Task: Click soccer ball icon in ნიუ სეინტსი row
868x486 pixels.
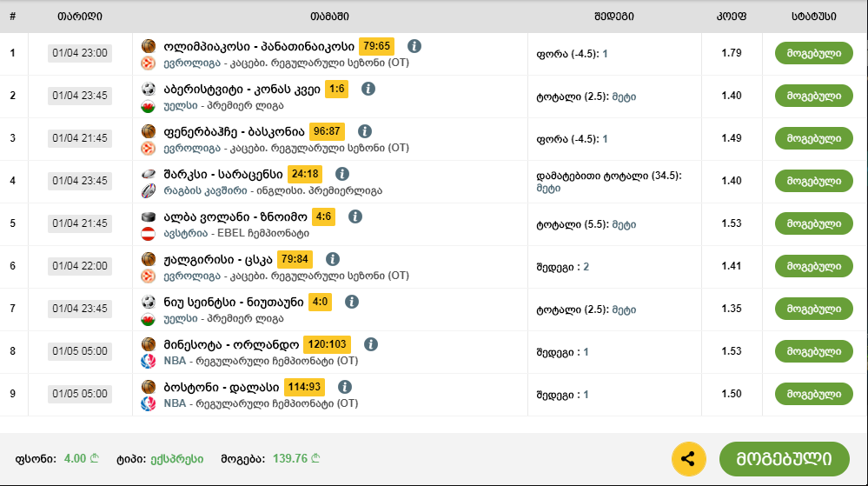Action: tap(149, 302)
